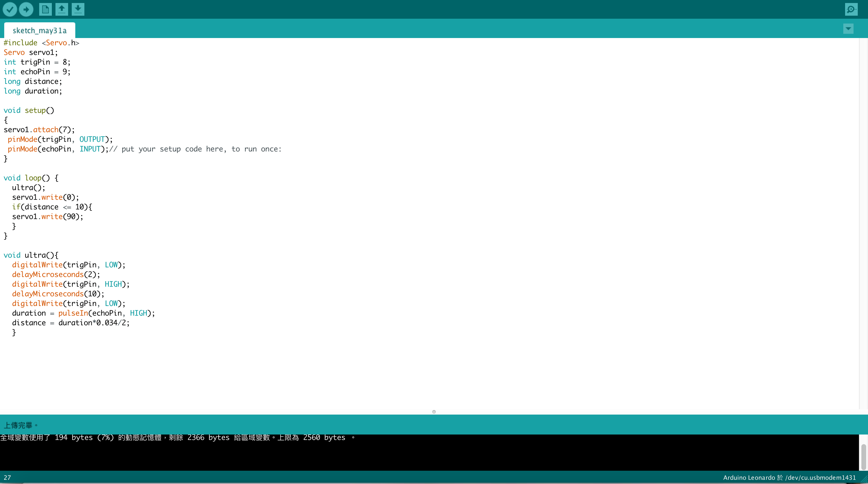Place cursor on servo1.write(90) line
This screenshot has width=868, height=484.
click(x=48, y=217)
